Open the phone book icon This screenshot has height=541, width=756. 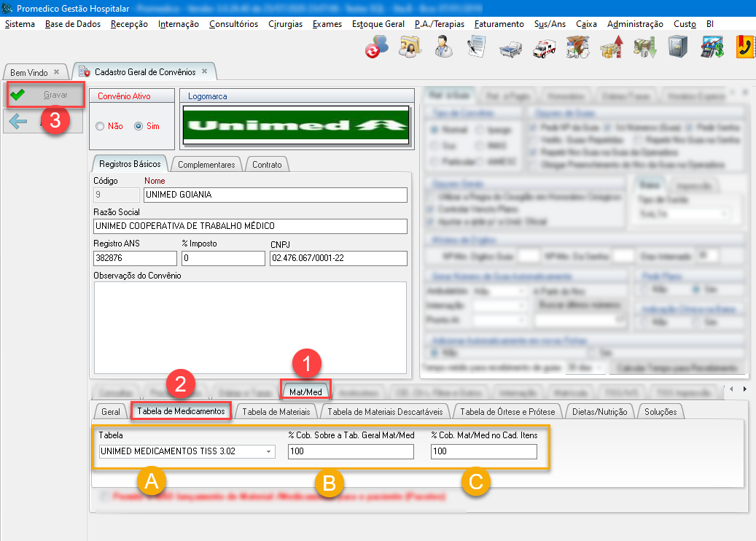(x=745, y=47)
